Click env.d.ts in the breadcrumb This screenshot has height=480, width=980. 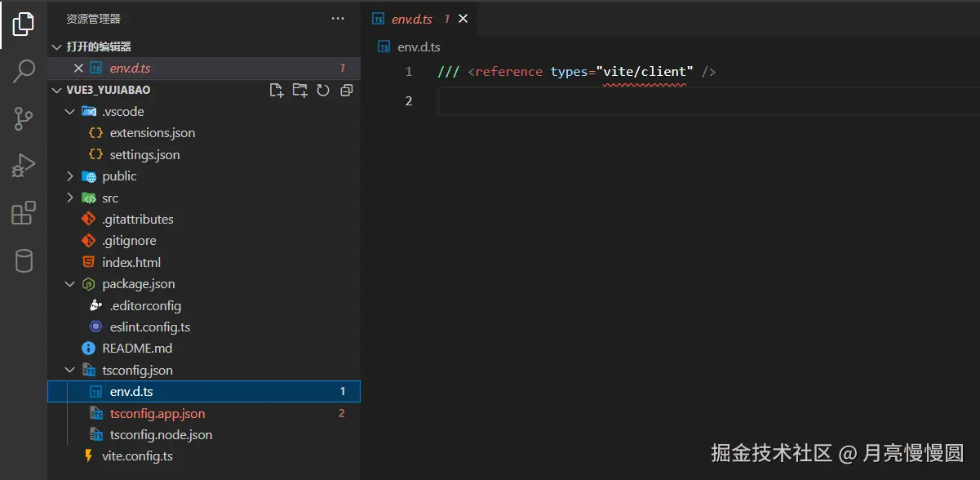pyautogui.click(x=419, y=47)
